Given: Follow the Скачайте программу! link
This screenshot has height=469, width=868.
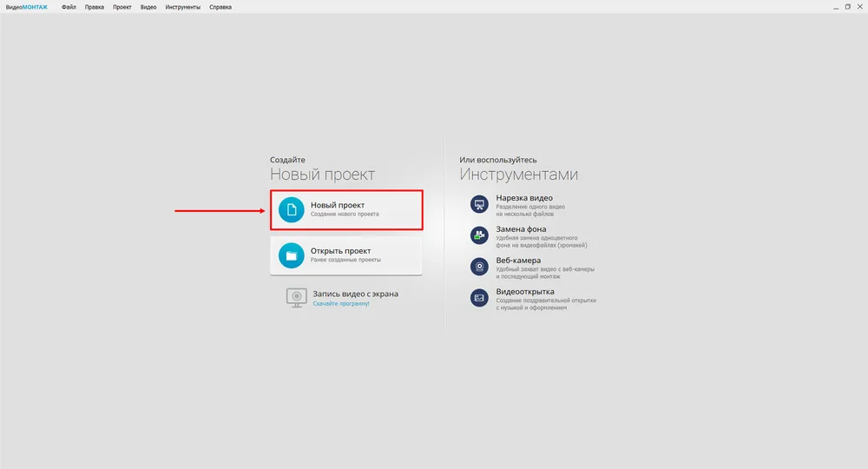Looking at the screenshot, I should (341, 303).
